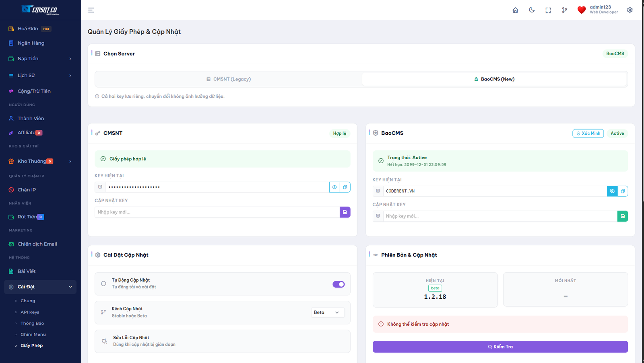This screenshot has width=644, height=363.
Task: Open the Kênh Cập Nhật Beta dropdown
Action: 328,312
